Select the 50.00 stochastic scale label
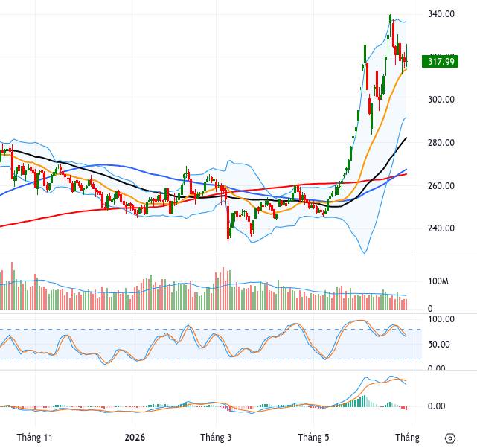Image resolution: width=477 pixels, height=448 pixels. coord(438,345)
